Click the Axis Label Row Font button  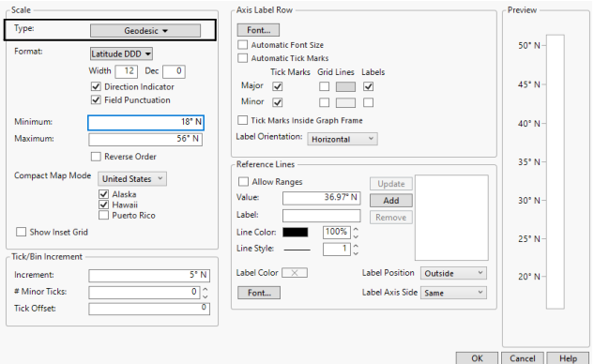pos(258,30)
